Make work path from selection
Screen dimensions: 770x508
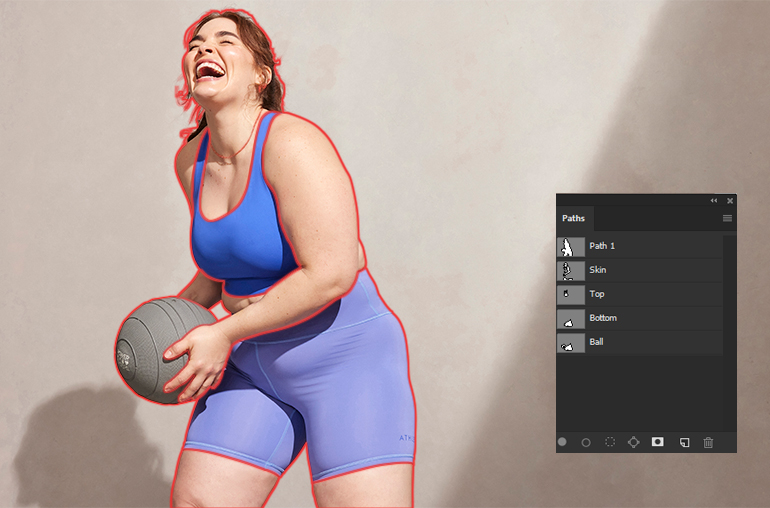[x=633, y=442]
